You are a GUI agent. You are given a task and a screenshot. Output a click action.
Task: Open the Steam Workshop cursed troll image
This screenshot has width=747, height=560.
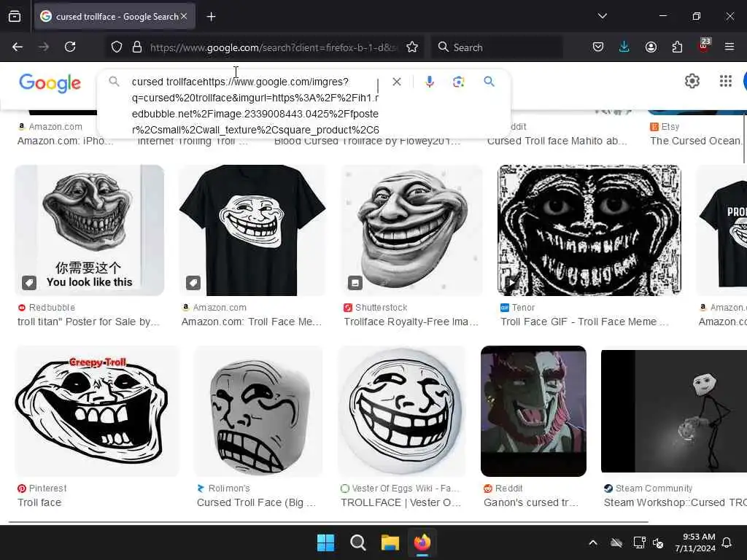point(673,411)
